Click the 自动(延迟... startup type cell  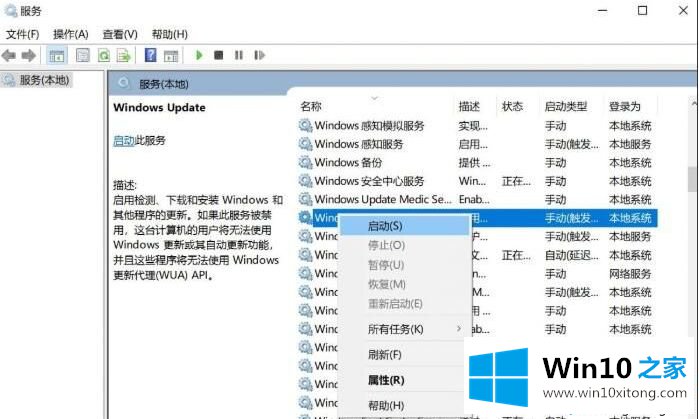(572, 255)
